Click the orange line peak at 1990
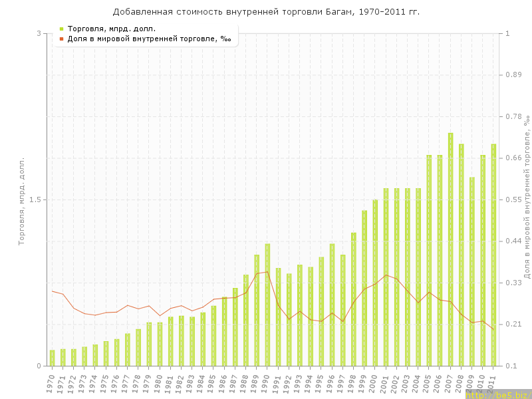The image size is (532, 399). 267,271
